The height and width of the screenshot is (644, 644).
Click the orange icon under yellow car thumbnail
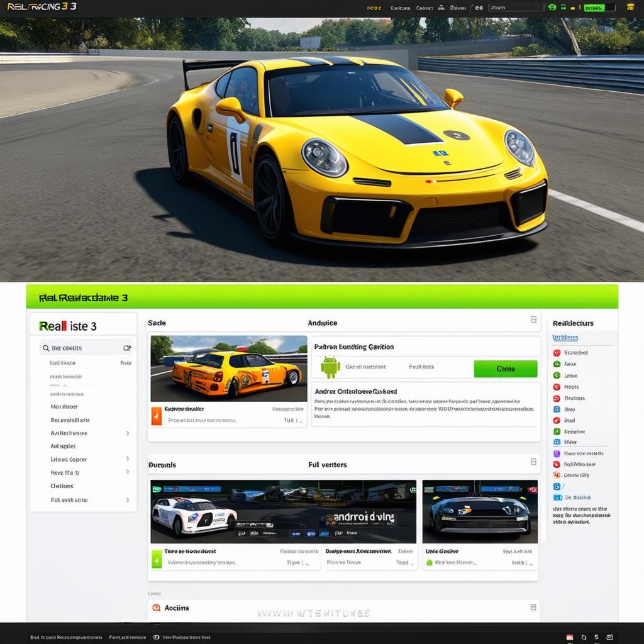pyautogui.click(x=157, y=416)
